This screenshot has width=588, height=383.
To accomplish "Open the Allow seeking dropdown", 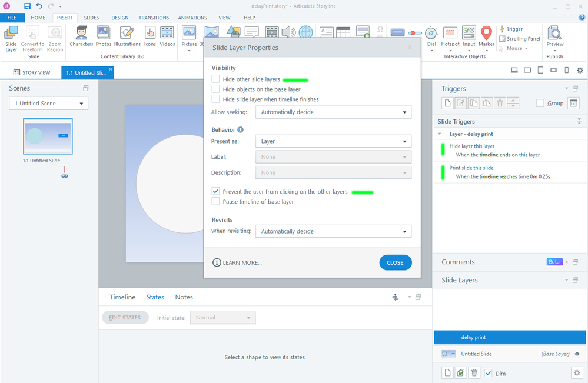I will point(333,112).
